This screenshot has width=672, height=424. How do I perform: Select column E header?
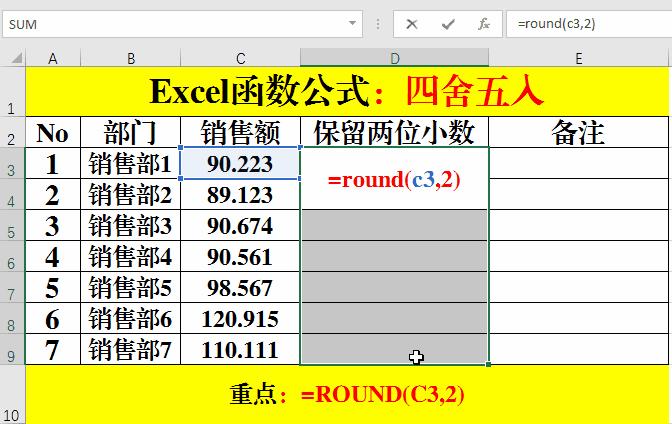[x=579, y=58]
